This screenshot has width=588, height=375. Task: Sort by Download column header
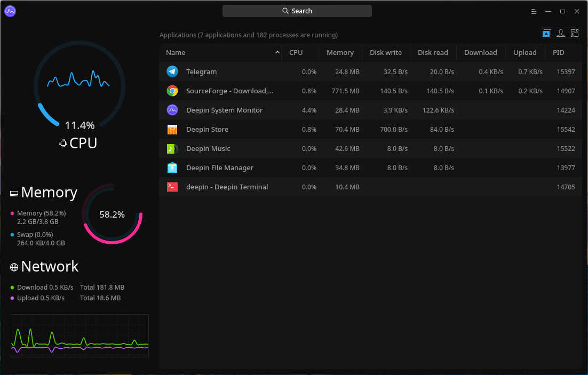point(480,52)
